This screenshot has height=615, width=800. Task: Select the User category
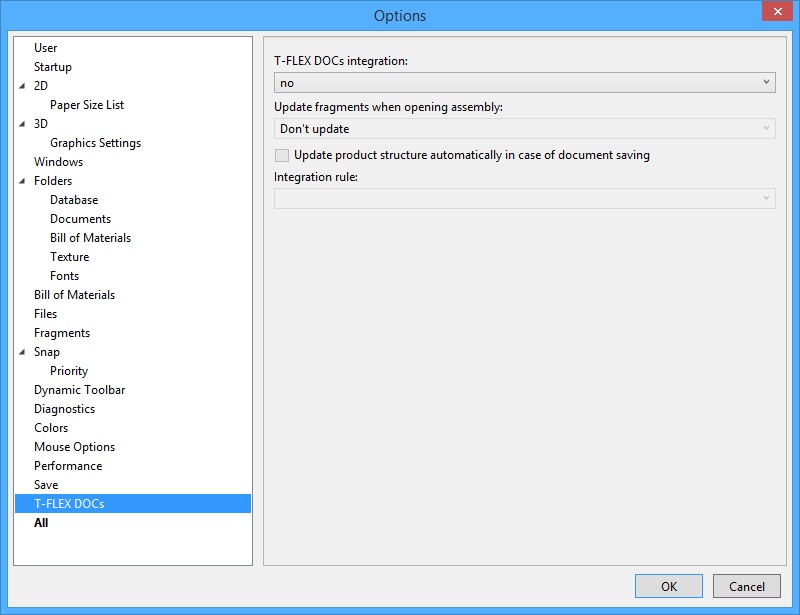click(45, 48)
